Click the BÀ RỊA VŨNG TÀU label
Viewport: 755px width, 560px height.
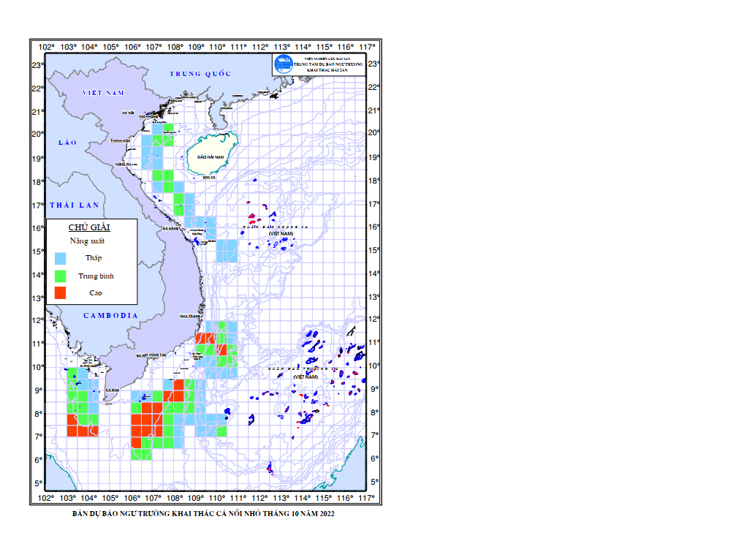(151, 355)
